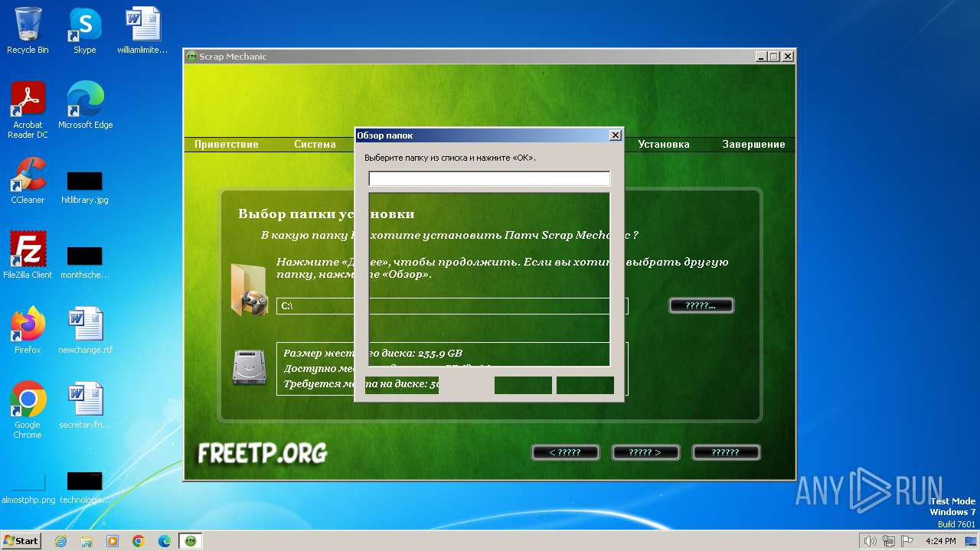Open CCleaner desktop shortcut
This screenshot has width=980, height=551.
tap(28, 181)
